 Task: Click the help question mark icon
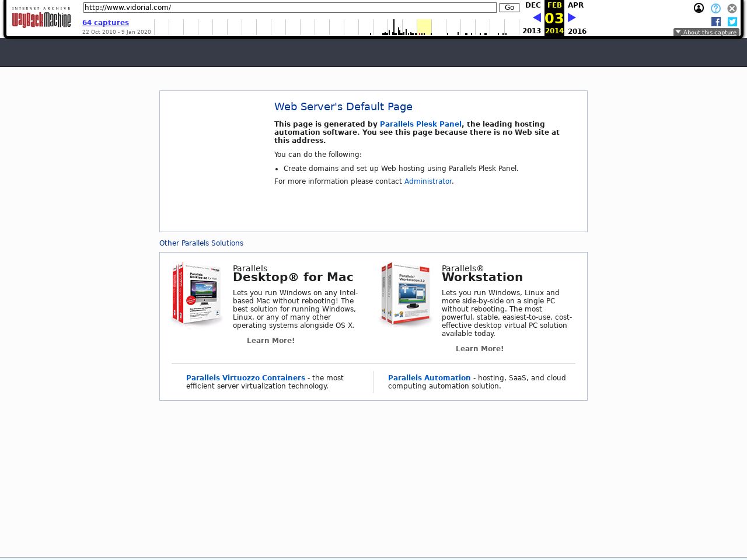(715, 8)
